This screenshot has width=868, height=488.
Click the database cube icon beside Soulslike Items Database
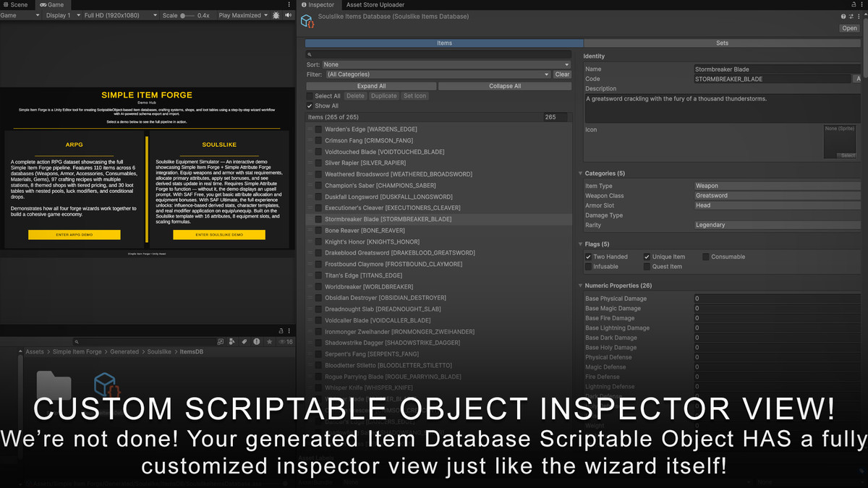point(307,20)
